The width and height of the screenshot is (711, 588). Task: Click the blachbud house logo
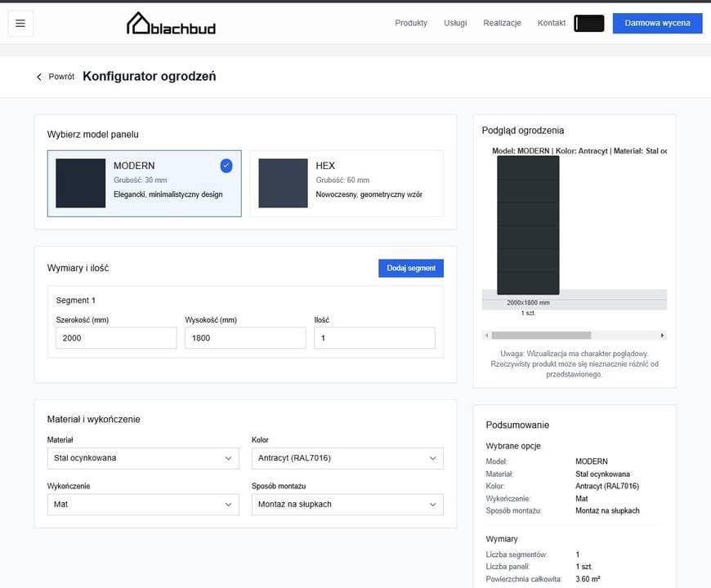click(x=171, y=24)
